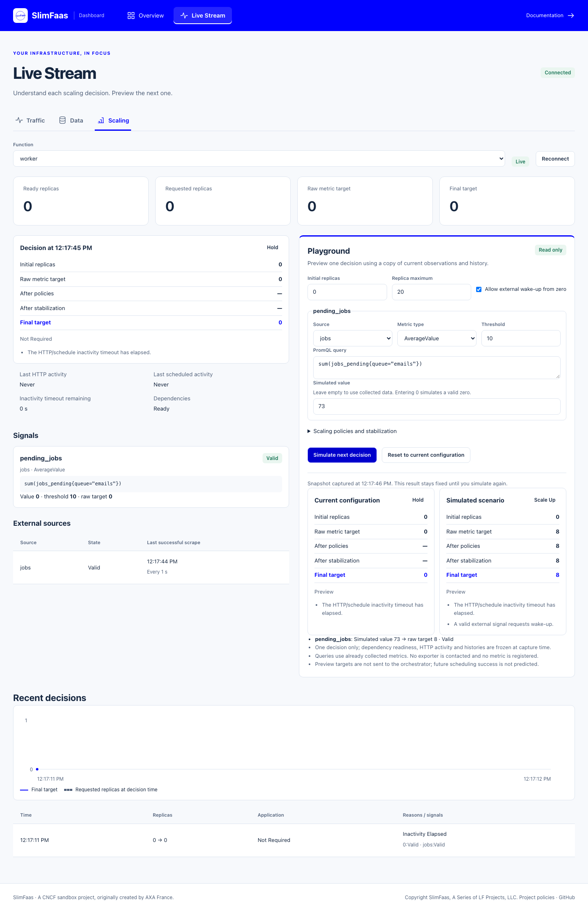Click the Ready replicas card

81,201
